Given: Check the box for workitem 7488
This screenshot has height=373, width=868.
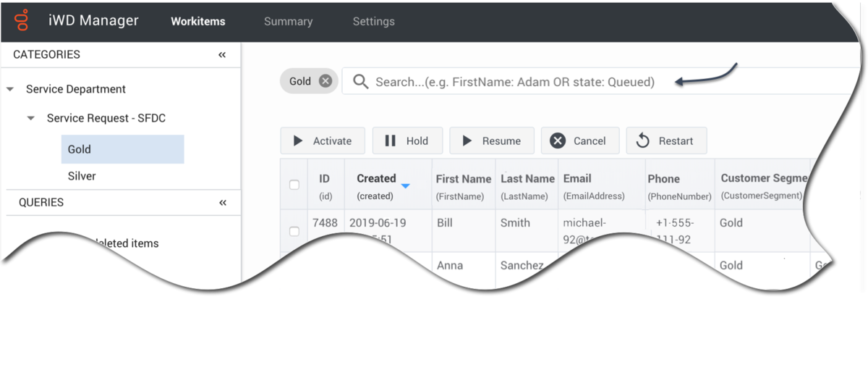Looking at the screenshot, I should pyautogui.click(x=294, y=232).
